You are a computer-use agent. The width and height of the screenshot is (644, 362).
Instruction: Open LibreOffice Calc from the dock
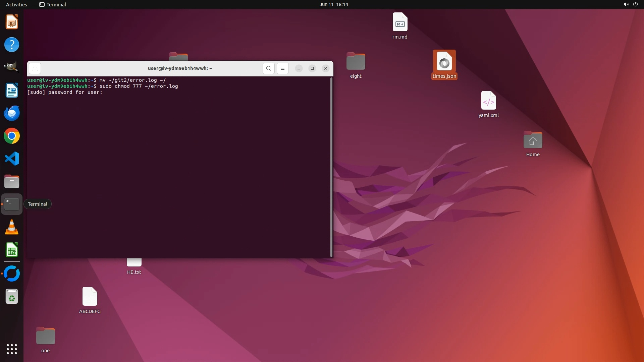pyautogui.click(x=12, y=250)
